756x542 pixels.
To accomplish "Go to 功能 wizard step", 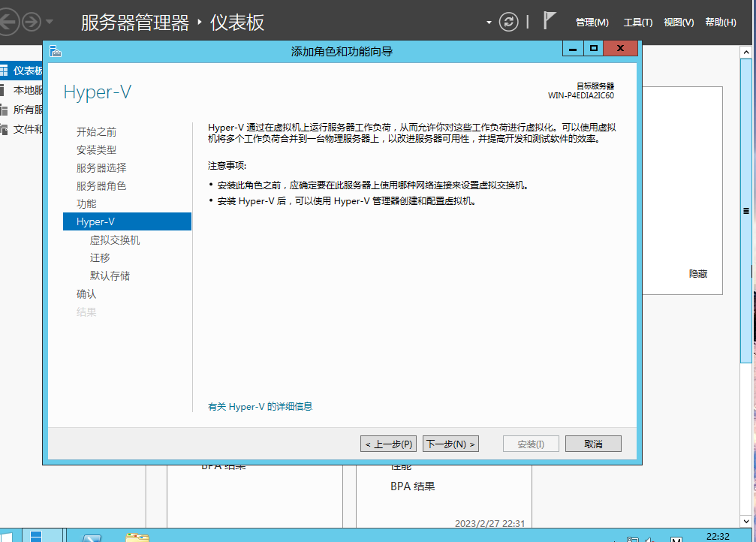I will tap(86, 203).
